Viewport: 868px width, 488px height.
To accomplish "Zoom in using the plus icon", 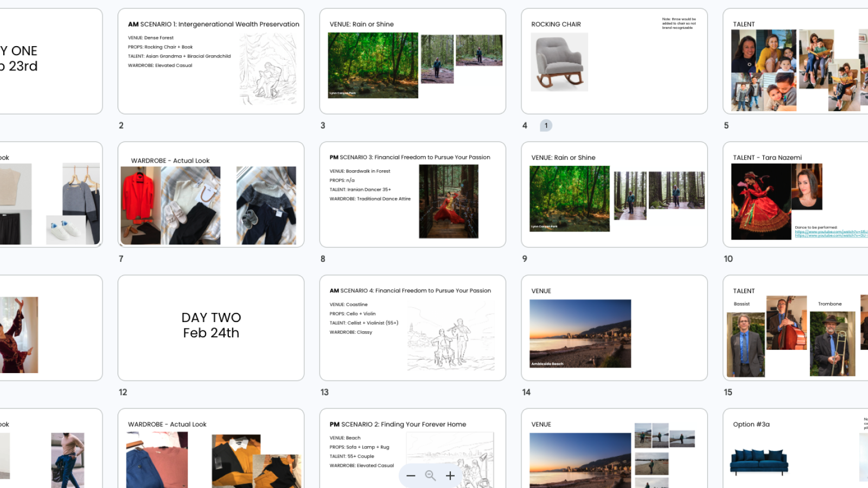I will tap(450, 476).
